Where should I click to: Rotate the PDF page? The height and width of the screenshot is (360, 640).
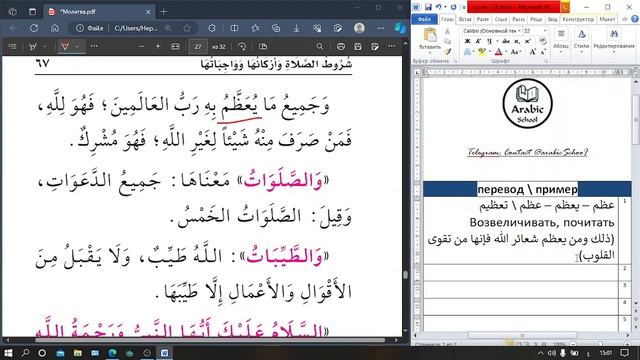(x=242, y=47)
